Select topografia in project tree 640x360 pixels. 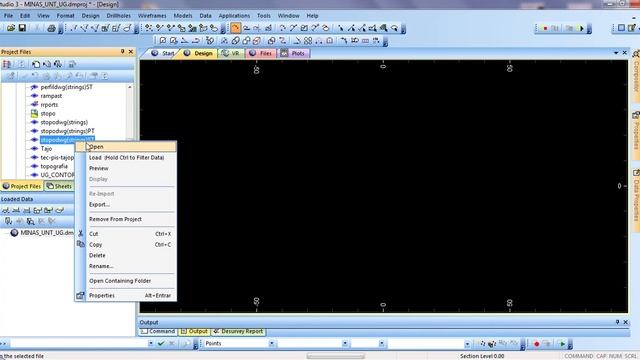point(54,166)
